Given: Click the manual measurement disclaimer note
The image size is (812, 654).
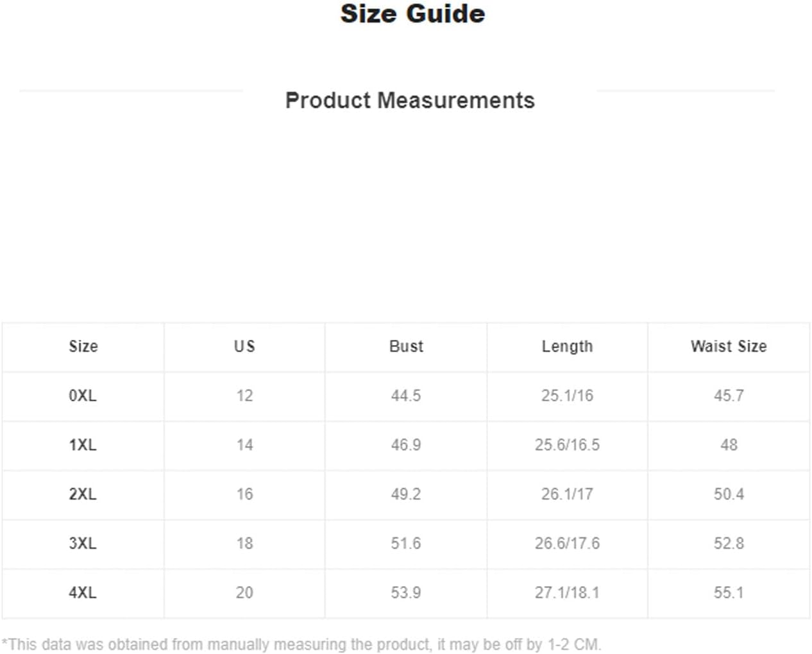Looking at the screenshot, I should 301,644.
